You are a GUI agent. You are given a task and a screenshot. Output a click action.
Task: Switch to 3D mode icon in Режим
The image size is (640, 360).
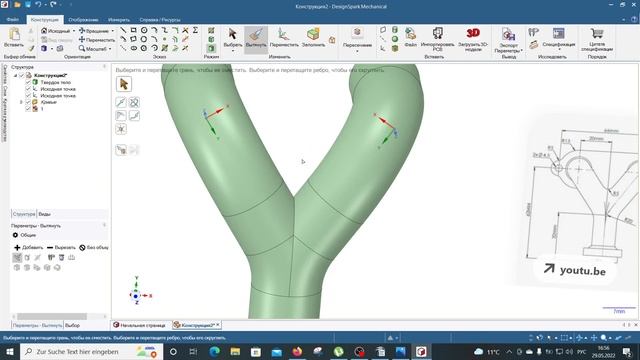click(x=211, y=48)
